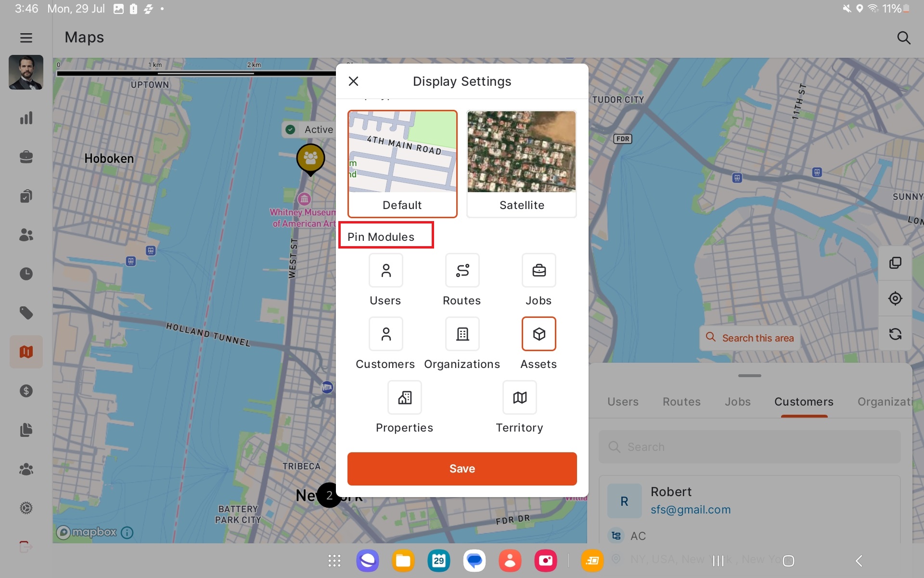Select the Satellite map type

tap(522, 164)
